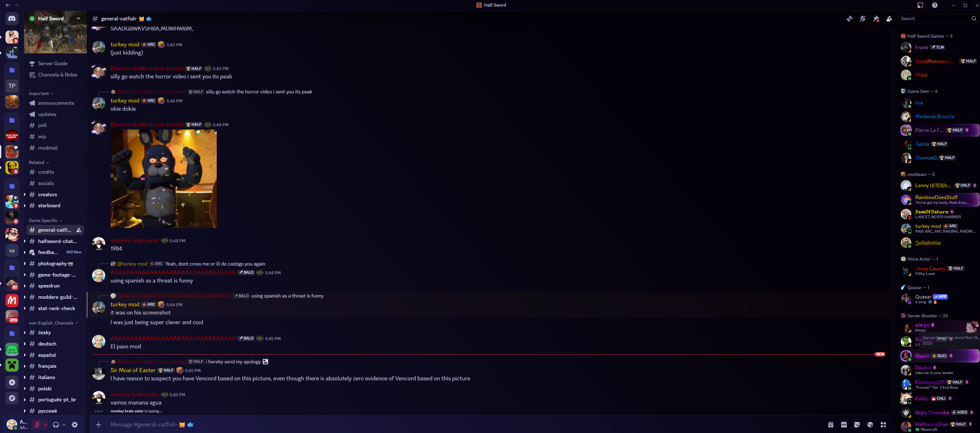This screenshot has width=980, height=433.
Task: Open the sticker picker
Action: 857,425
